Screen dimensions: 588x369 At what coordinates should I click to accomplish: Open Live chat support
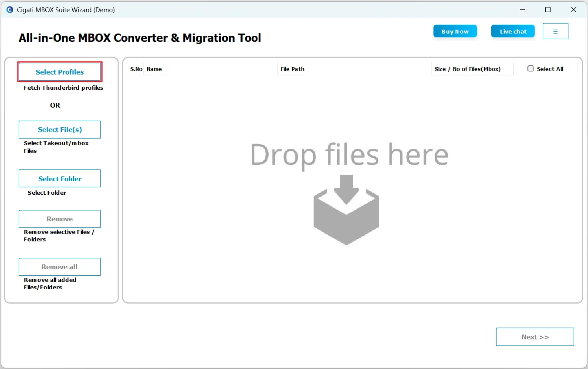point(513,31)
